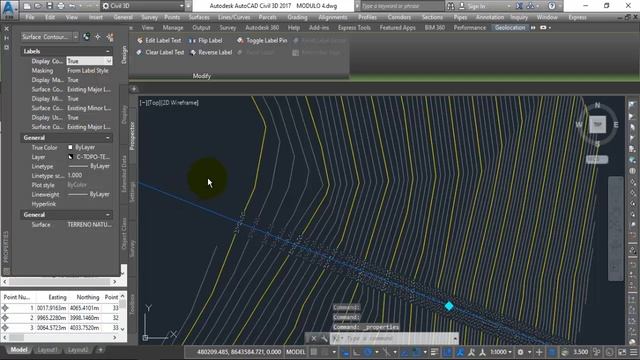Open the Surfaces menu

(199, 18)
